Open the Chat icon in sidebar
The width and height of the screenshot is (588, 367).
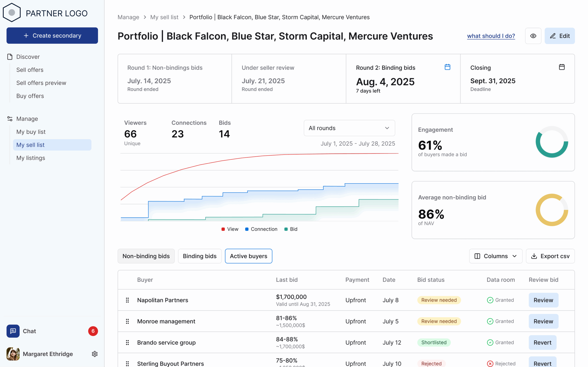13,331
